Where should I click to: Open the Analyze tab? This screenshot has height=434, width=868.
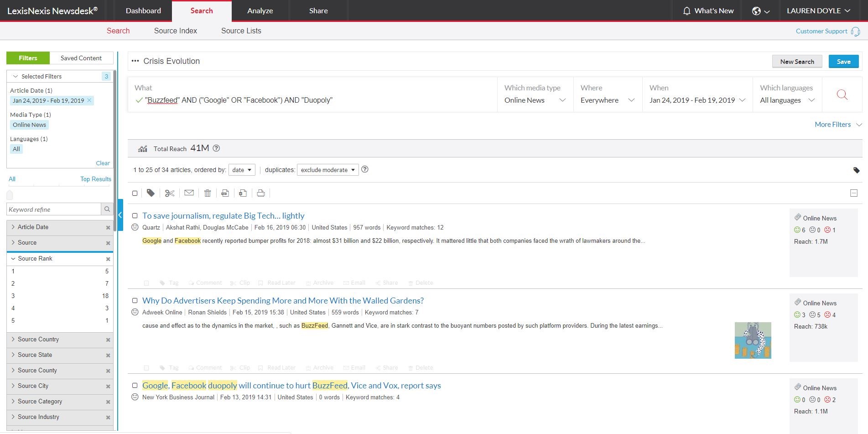click(260, 10)
